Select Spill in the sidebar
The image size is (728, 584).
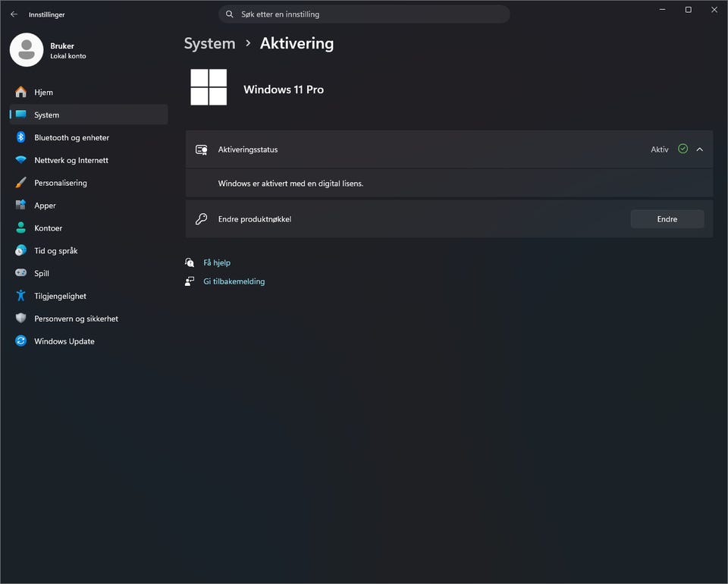click(x=88, y=273)
